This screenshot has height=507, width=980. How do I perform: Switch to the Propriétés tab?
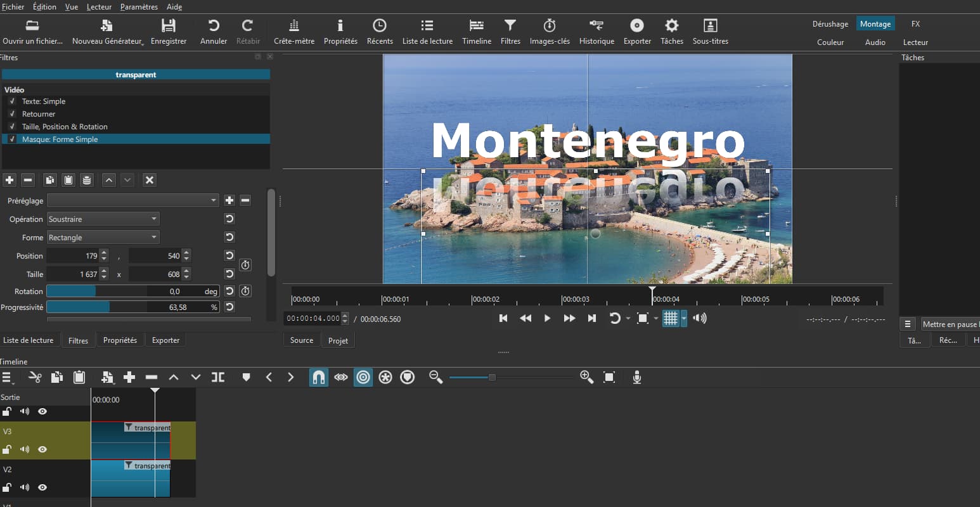point(120,340)
